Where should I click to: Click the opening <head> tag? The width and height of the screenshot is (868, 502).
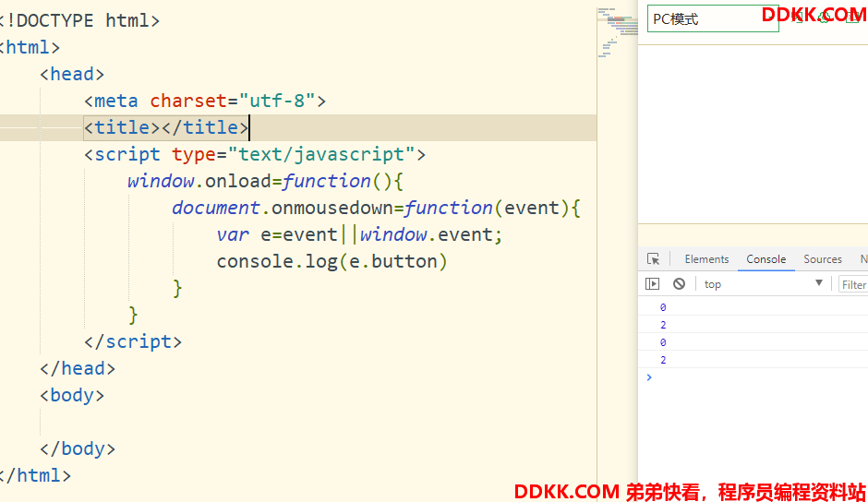coord(72,74)
